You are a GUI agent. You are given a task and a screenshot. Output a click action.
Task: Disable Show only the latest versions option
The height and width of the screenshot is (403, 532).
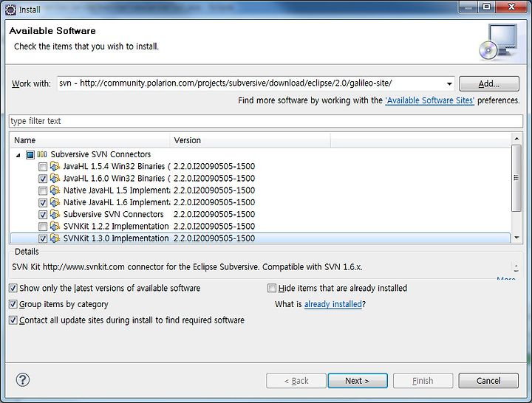(x=13, y=288)
